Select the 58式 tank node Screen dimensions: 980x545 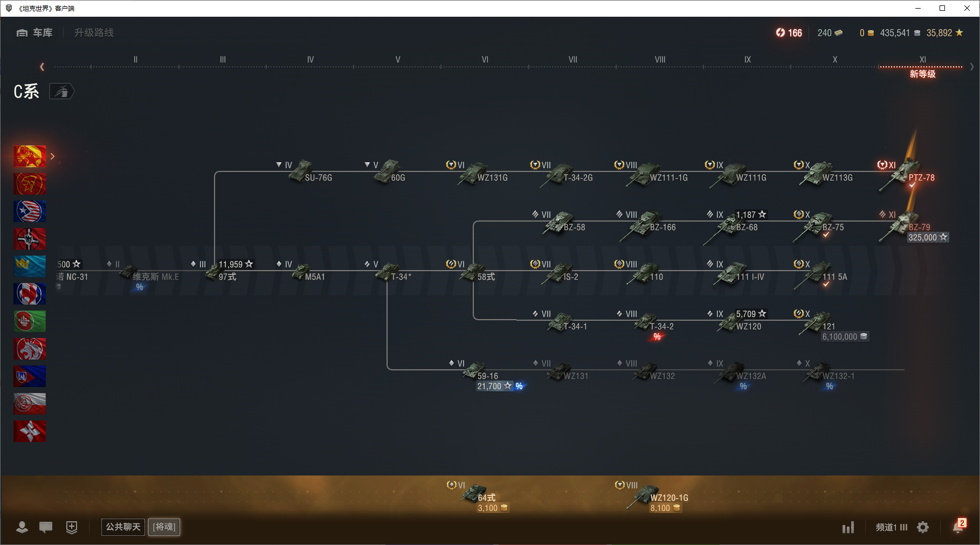click(x=472, y=272)
